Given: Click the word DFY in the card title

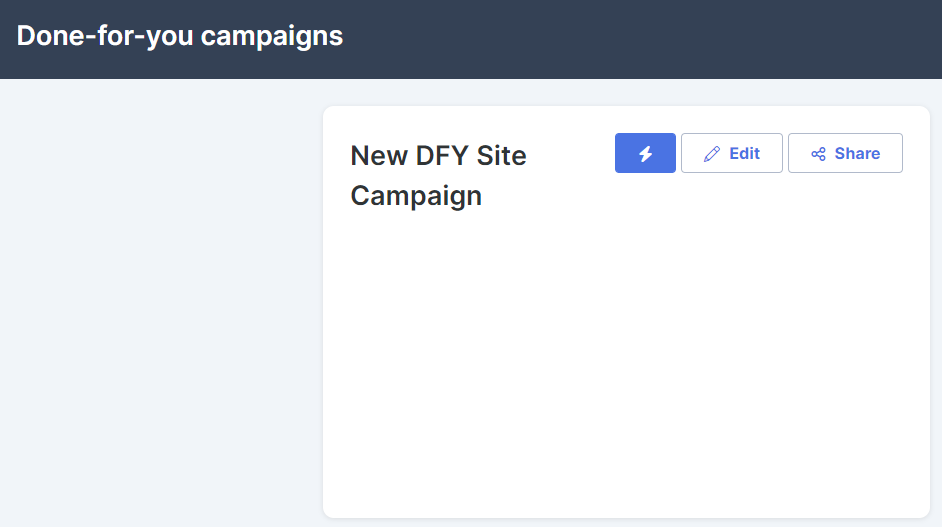Looking at the screenshot, I should [442, 156].
